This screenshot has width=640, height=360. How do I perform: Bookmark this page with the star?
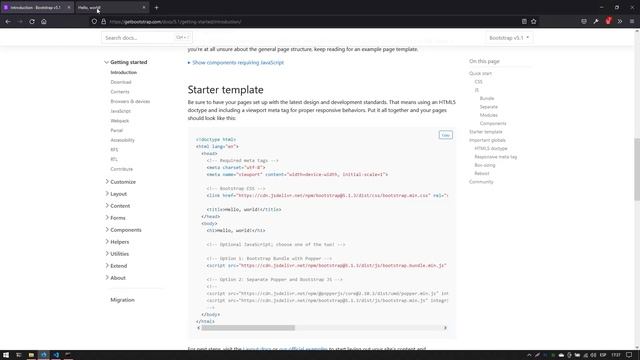click(533, 22)
